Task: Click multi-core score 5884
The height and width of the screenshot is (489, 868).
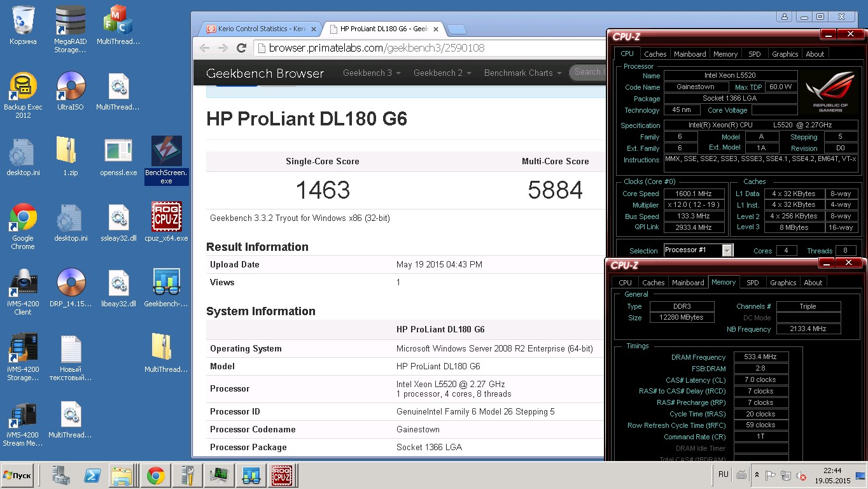Action: point(555,190)
